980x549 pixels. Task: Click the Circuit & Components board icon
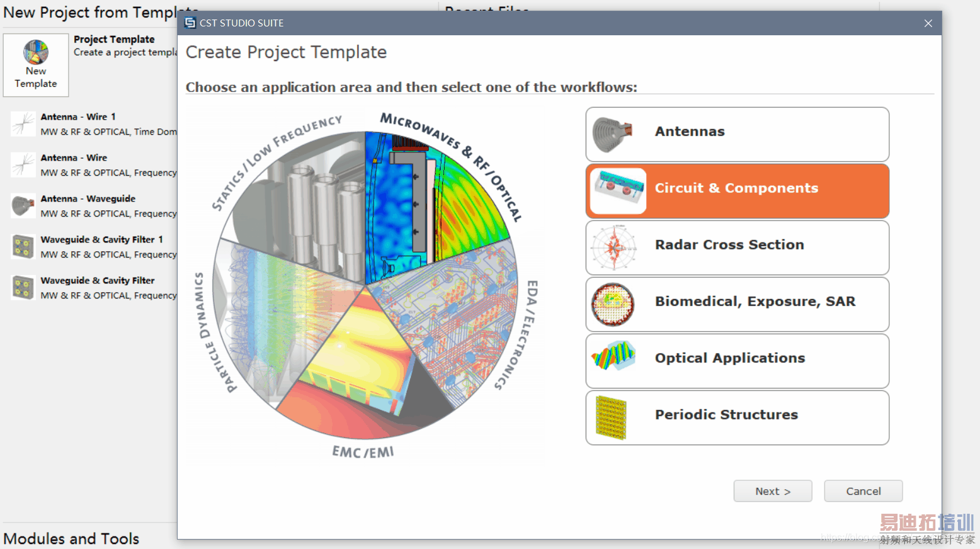pyautogui.click(x=618, y=191)
